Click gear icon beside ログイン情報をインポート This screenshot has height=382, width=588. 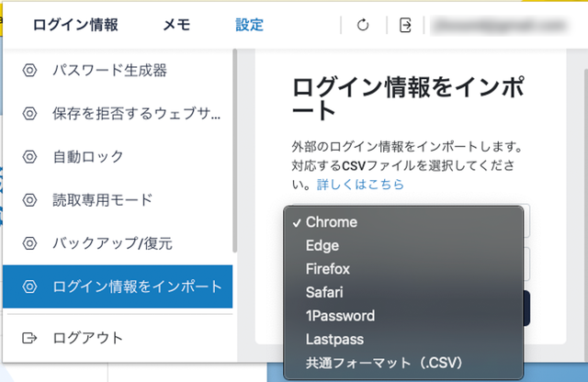pos(29,286)
